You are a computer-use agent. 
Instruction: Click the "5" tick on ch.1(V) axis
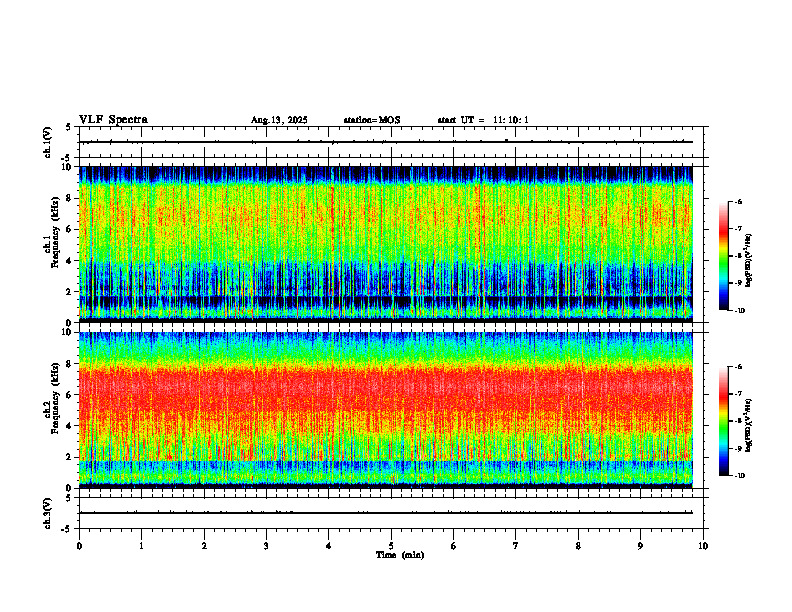[69, 127]
